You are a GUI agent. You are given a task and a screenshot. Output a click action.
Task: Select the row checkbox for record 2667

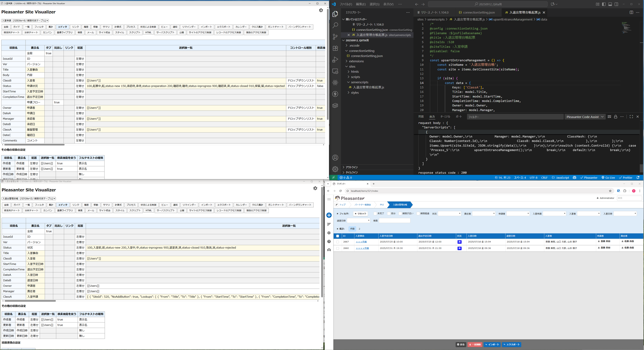338,242
